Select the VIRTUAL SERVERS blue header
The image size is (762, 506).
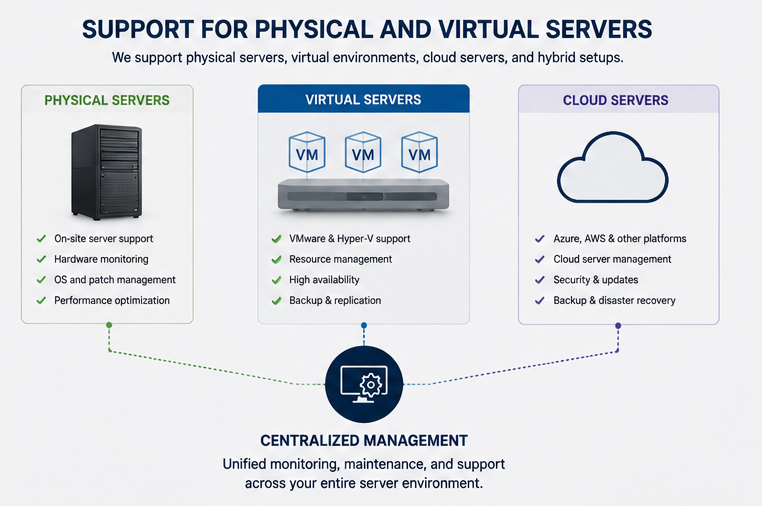pyautogui.click(x=364, y=99)
